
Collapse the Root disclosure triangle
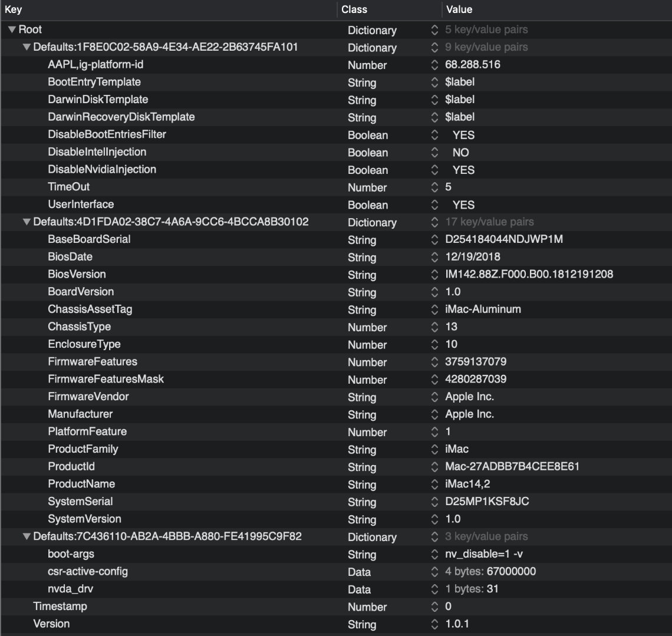tap(12, 29)
